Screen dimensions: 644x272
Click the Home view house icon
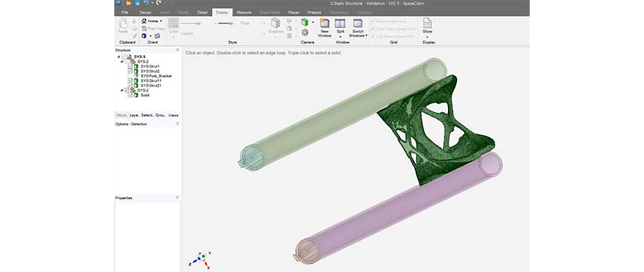[x=144, y=21]
